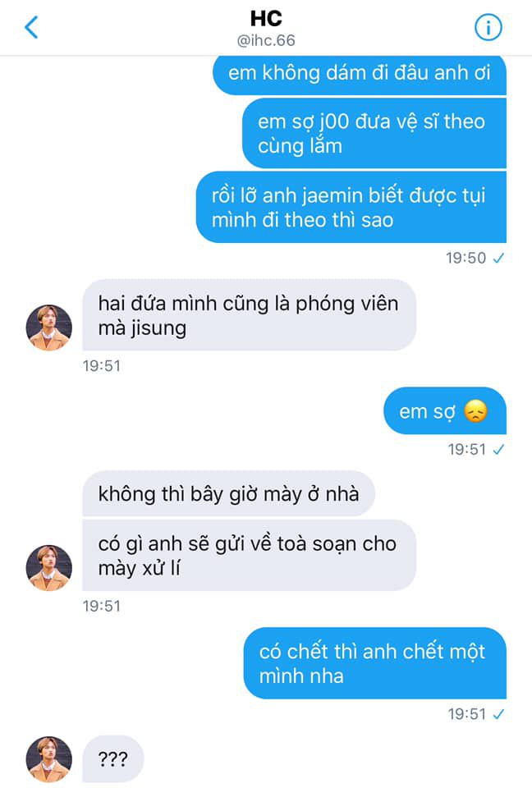
Task: Select the 'không thì bây giờ mày ở nhà' bubble
Action: [228, 493]
